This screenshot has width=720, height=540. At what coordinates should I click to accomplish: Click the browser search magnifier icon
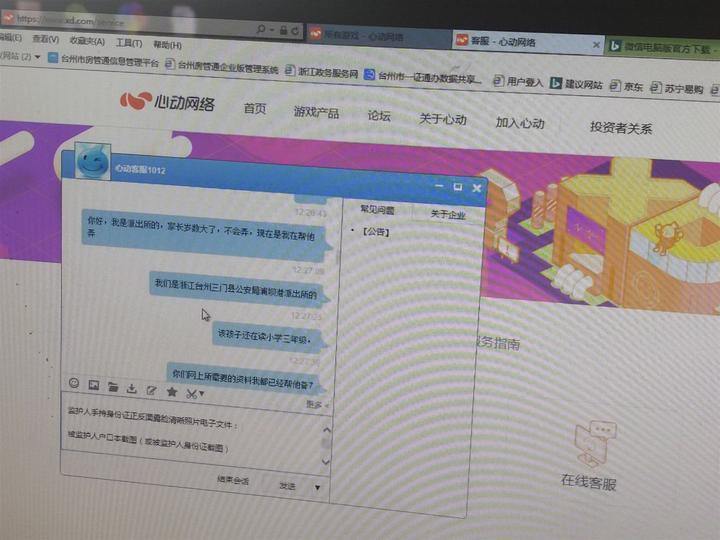(x=261, y=29)
